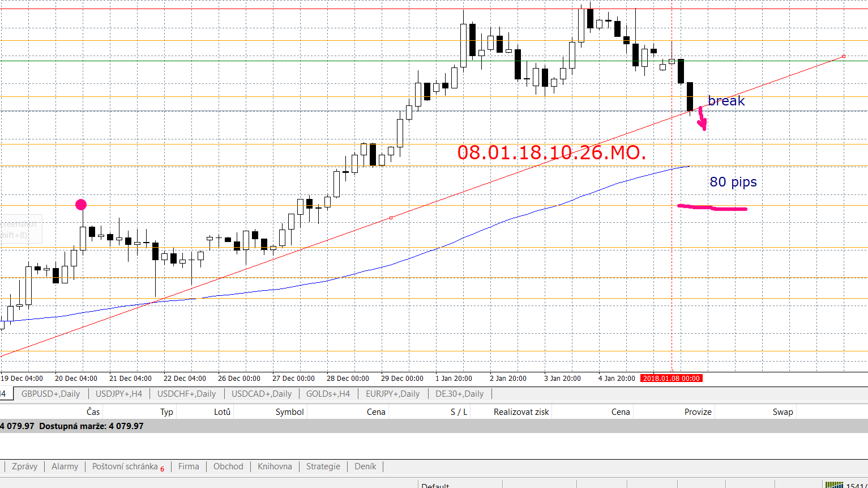Sort by the Provize column header
This screenshot has height=488, width=868.
click(698, 412)
